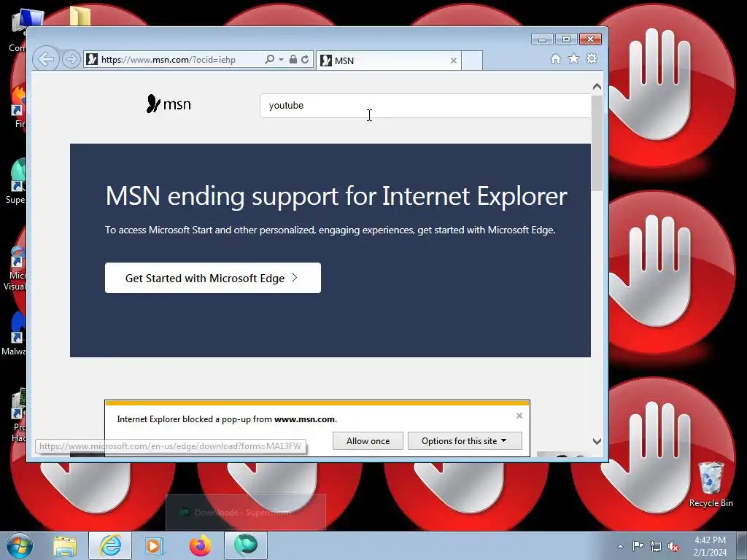Viewport: 747px width, 560px height.
Task: Open the Windows Start menu
Action: pos(20,545)
